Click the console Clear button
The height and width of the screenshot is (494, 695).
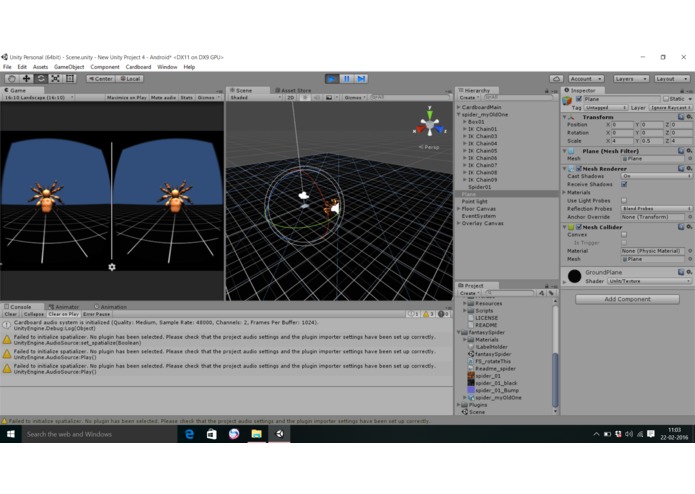click(x=11, y=314)
